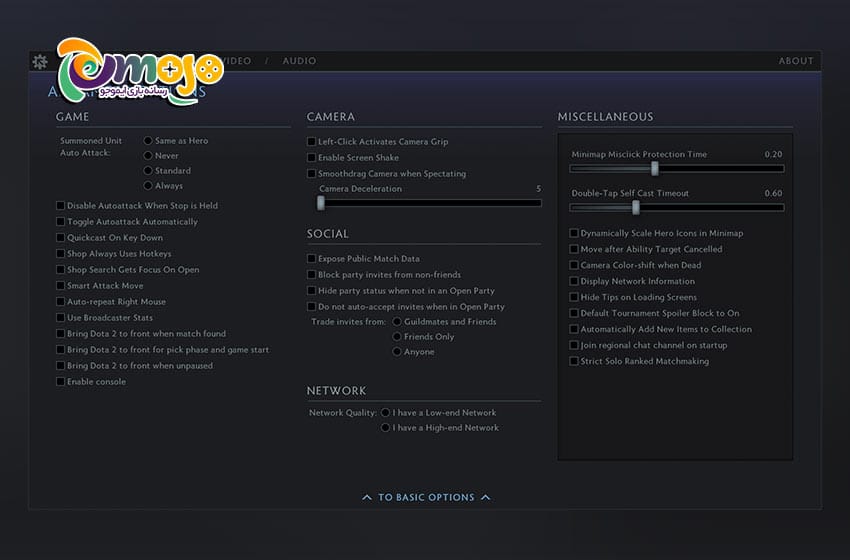Viewport: 850px width, 560px height.
Task: Switch to the Audio tab
Action: pyautogui.click(x=299, y=61)
